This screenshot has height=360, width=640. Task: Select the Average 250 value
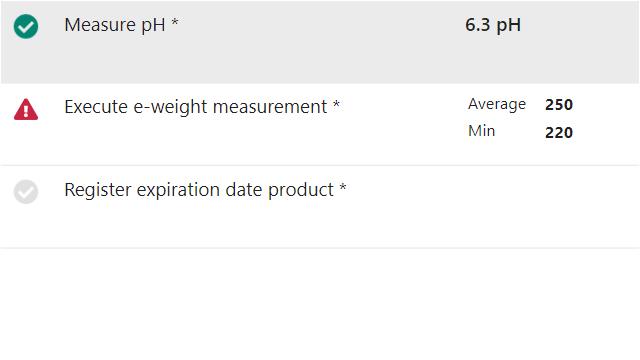click(520, 104)
